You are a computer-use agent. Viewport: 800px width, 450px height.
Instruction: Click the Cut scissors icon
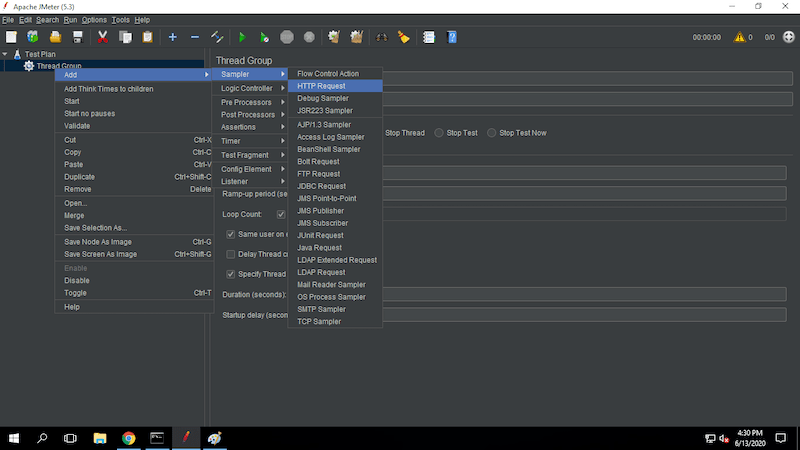[x=103, y=37]
